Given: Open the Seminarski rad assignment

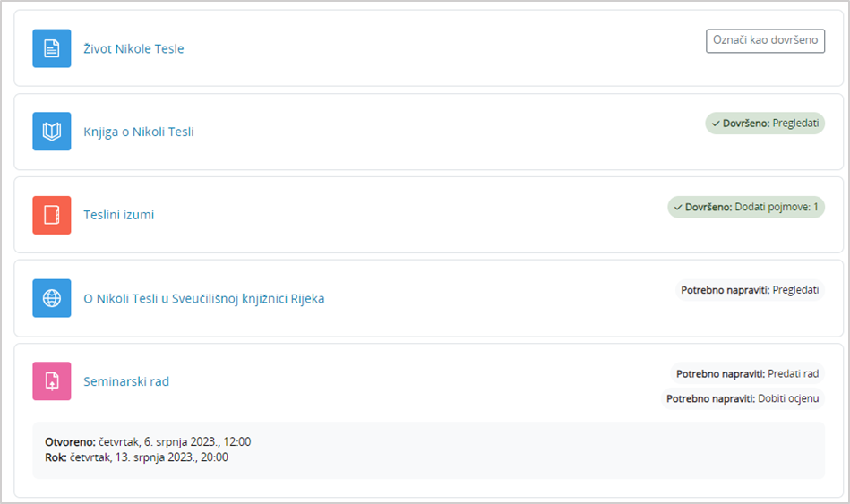Looking at the screenshot, I should point(126,381).
